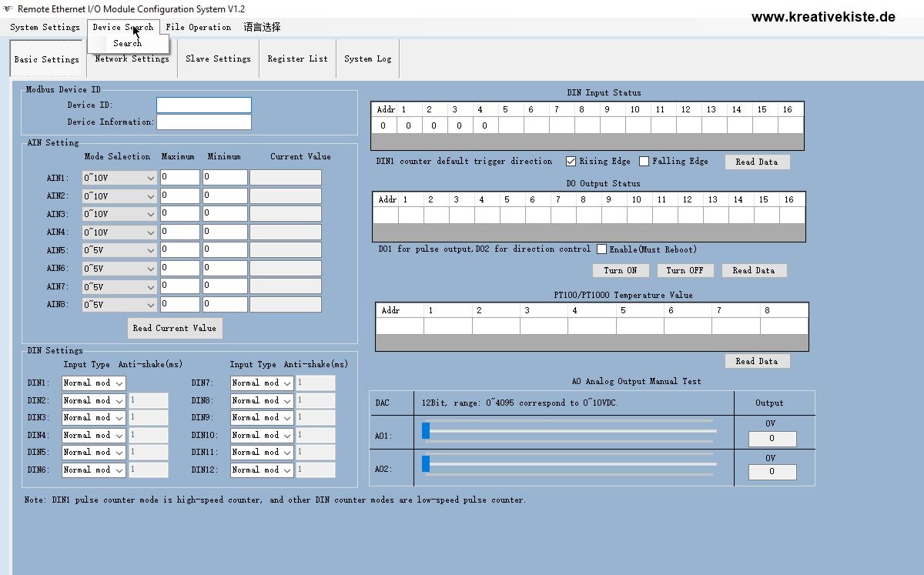The width and height of the screenshot is (924, 575).
Task: Open the System Settings menu
Action: pyautogui.click(x=45, y=27)
